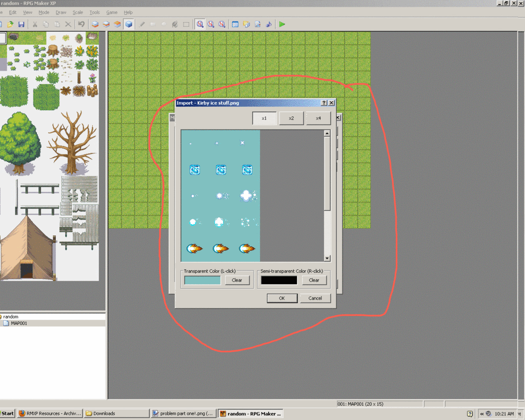This screenshot has height=420, width=525.
Task: Select the Ellipse drawing tool
Action: pyautogui.click(x=164, y=24)
